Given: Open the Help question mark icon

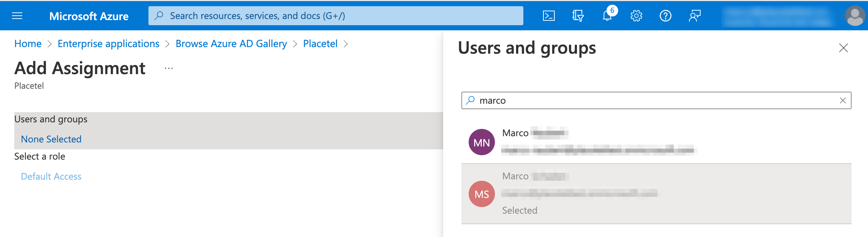Looking at the screenshot, I should coord(665,16).
